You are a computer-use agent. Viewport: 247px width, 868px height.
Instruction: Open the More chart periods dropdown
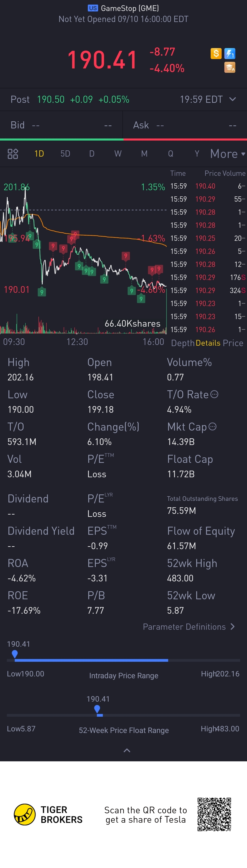[x=228, y=154]
